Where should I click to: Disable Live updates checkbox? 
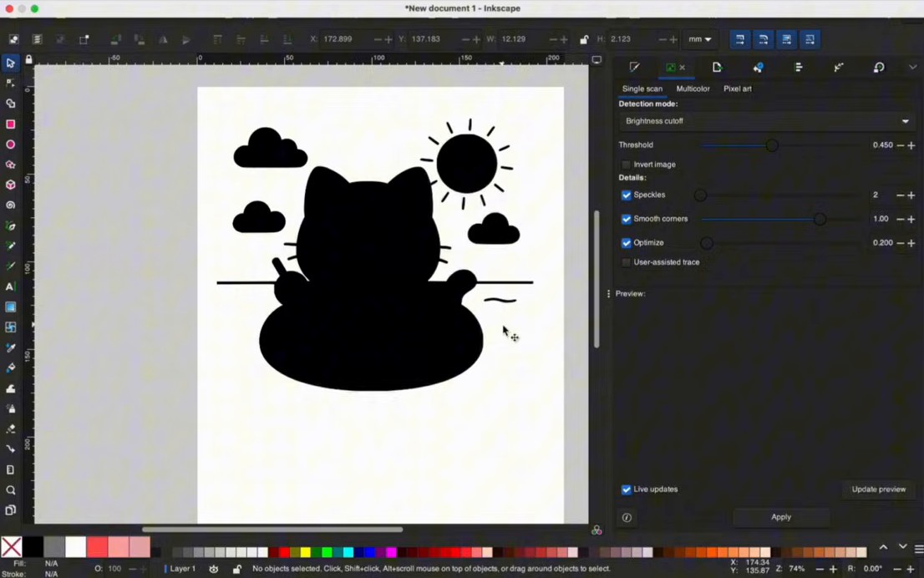click(626, 489)
